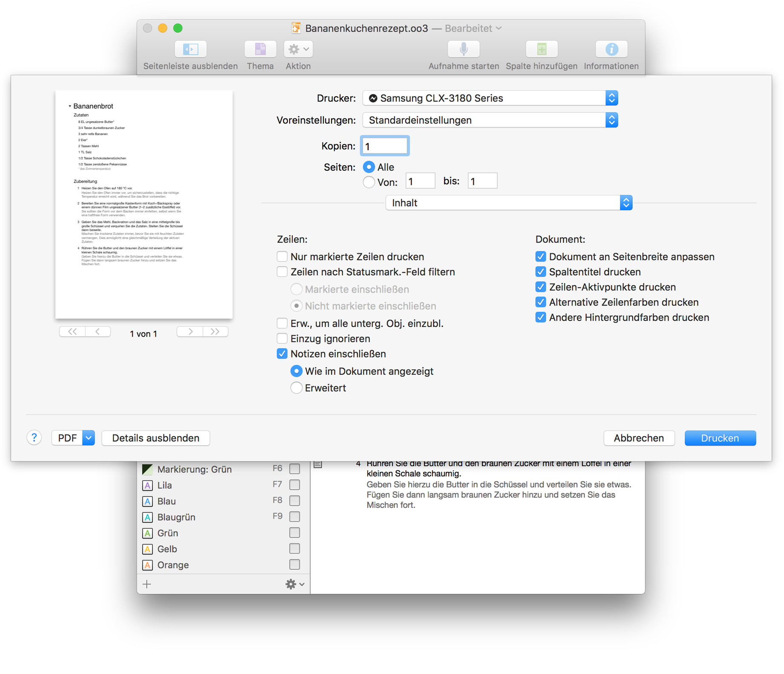
Task: Click the Von start page field
Action: coord(420,181)
